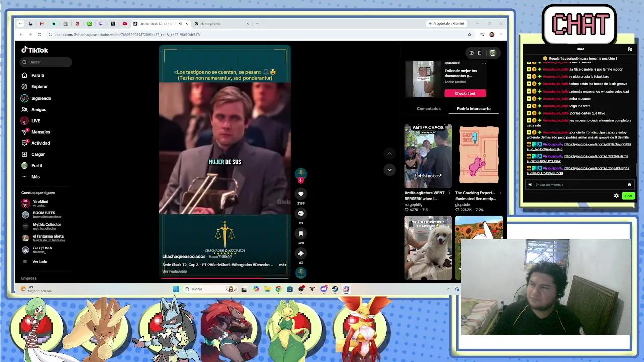Screen dimensions: 644x362
Task: Switch to the Podría interesarte tab
Action: 473,109
